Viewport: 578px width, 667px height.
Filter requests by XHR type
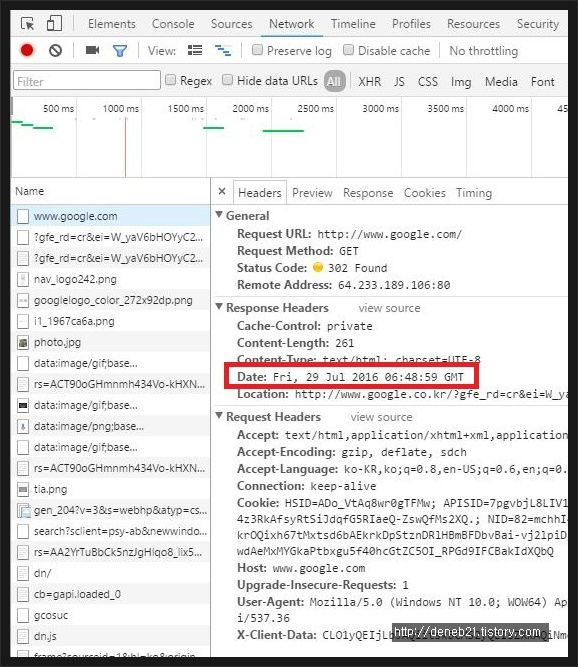coord(370,81)
